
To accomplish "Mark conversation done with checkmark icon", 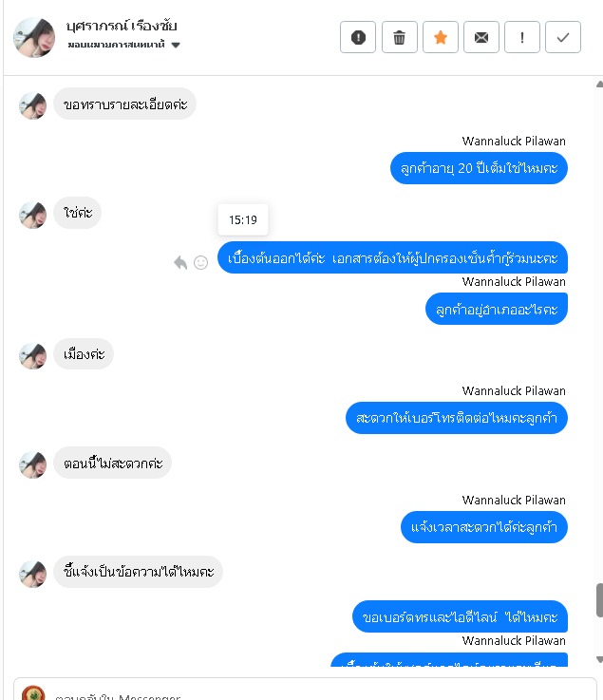I will tap(563, 37).
